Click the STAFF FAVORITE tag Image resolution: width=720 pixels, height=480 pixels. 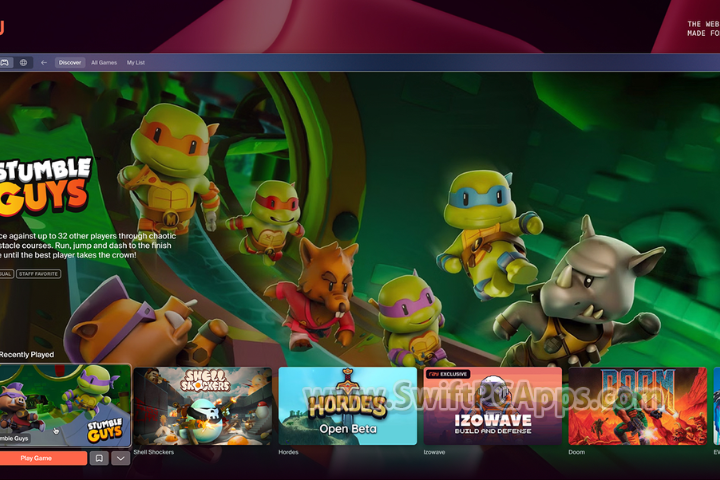39,274
